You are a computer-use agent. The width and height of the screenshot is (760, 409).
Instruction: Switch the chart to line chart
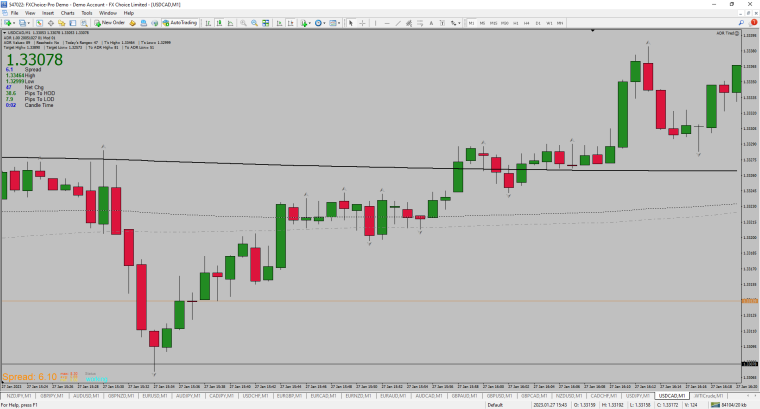[x=230, y=23]
